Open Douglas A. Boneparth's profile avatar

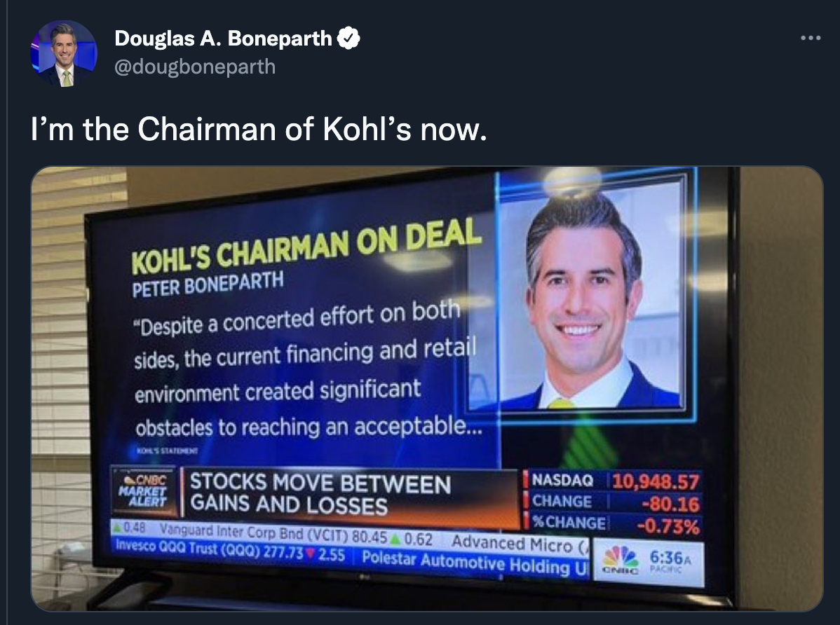click(x=63, y=54)
